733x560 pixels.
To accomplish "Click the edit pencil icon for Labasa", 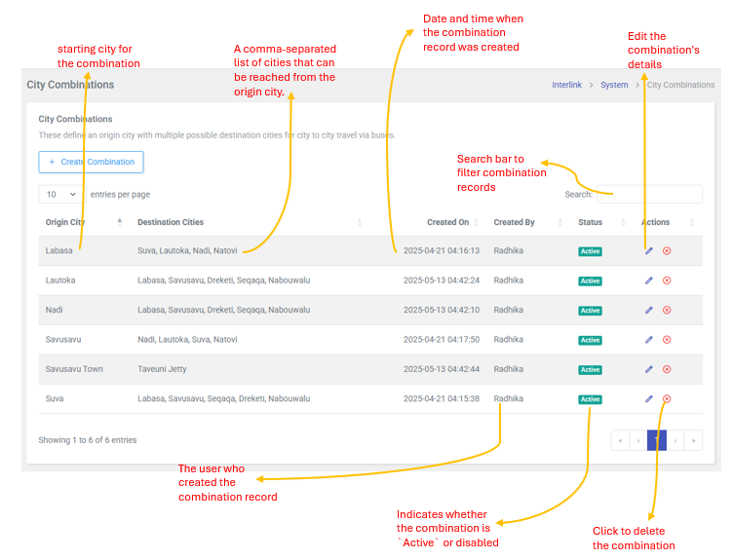I will [x=649, y=251].
